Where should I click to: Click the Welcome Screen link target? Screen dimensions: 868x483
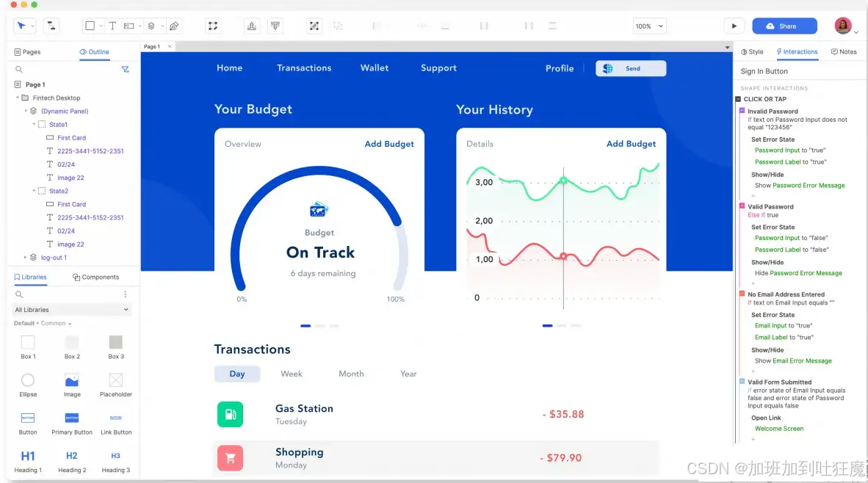point(778,429)
